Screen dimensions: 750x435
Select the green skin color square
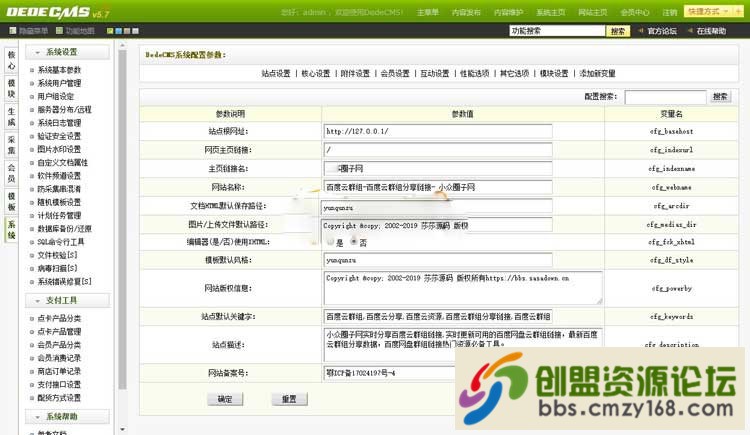pyautogui.click(x=110, y=31)
